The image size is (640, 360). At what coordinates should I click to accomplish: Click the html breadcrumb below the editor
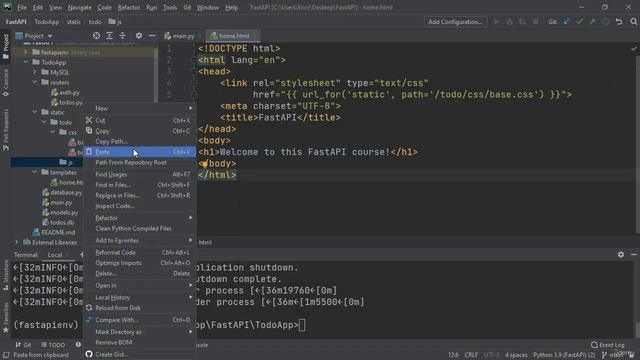[x=205, y=242]
